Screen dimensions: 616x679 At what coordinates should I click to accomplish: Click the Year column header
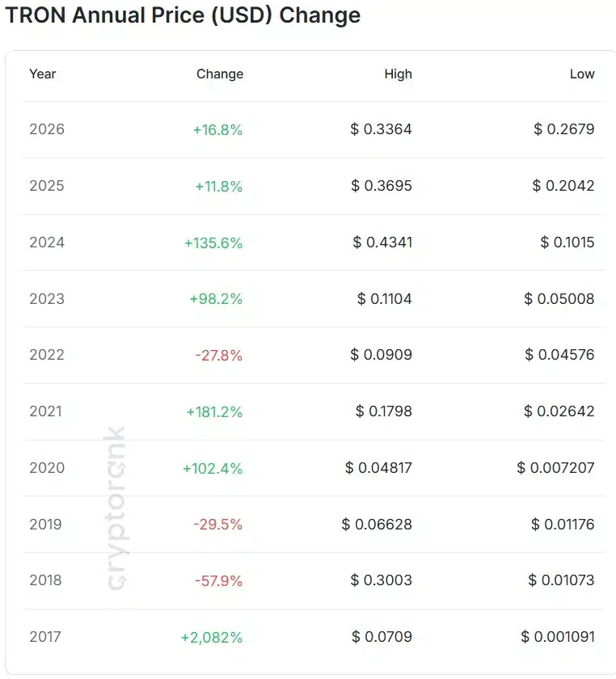coord(43,74)
